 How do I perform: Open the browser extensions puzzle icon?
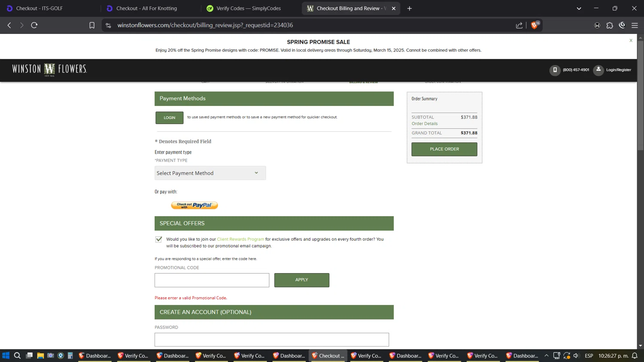coord(610,25)
